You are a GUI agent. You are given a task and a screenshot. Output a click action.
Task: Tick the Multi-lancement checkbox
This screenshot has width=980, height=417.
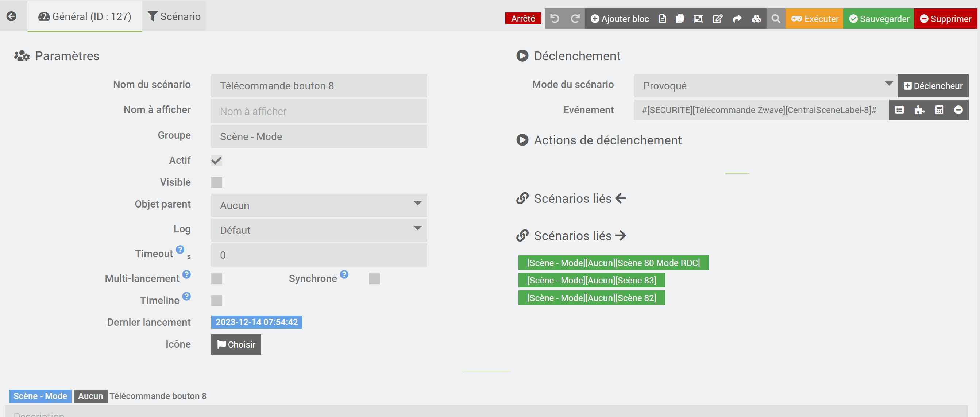coord(216,279)
